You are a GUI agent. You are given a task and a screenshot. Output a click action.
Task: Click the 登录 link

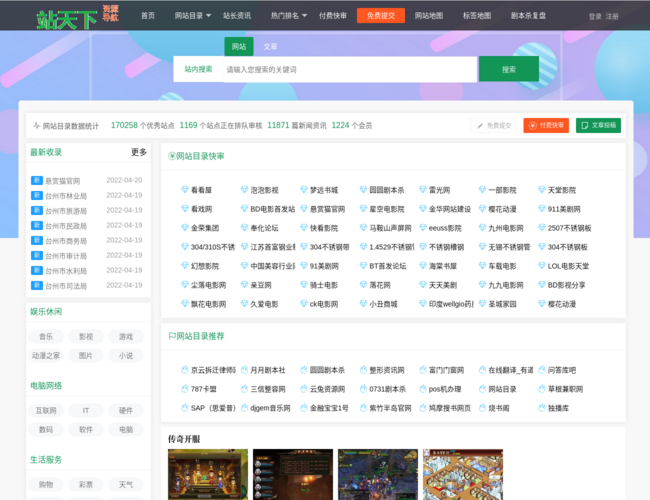(595, 17)
